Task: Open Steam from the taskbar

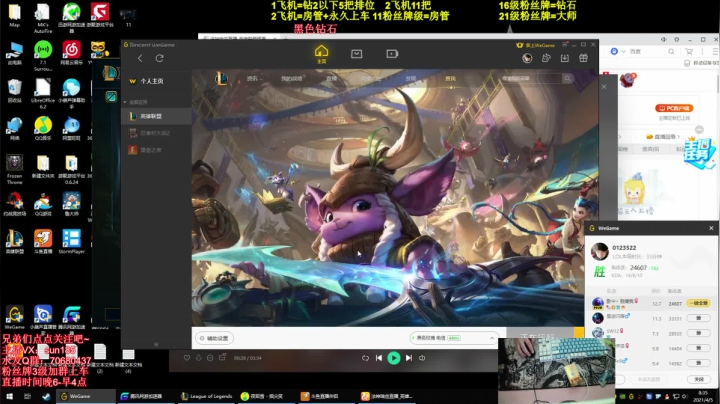Action: click(46, 396)
